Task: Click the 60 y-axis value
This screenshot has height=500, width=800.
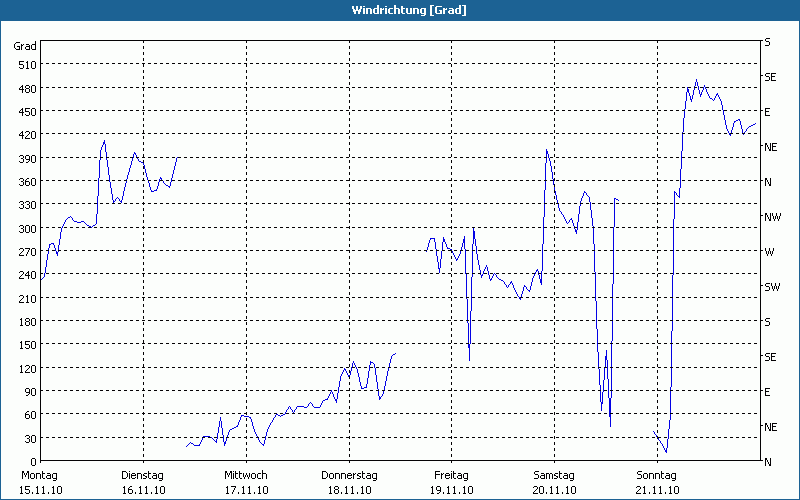Action: pos(31,415)
